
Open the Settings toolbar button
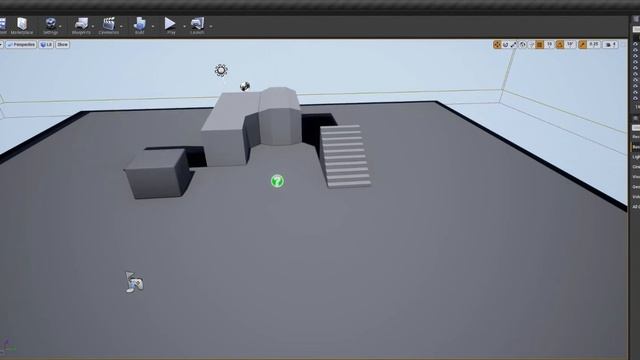[x=51, y=26]
